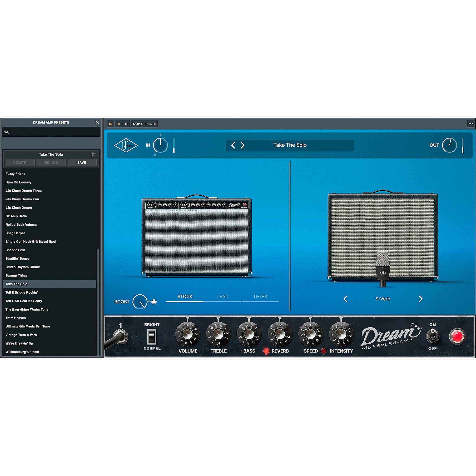Click the amp combo image
Image resolution: width=476 pixels, height=476 pixels.
[197, 236]
